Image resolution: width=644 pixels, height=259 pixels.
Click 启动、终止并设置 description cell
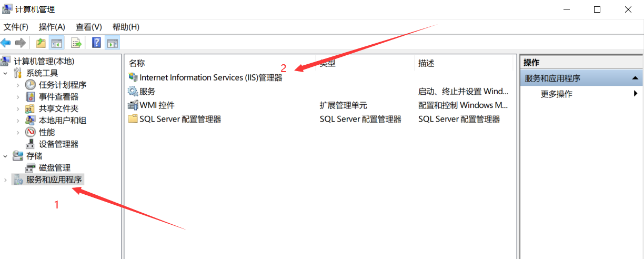coord(464,91)
